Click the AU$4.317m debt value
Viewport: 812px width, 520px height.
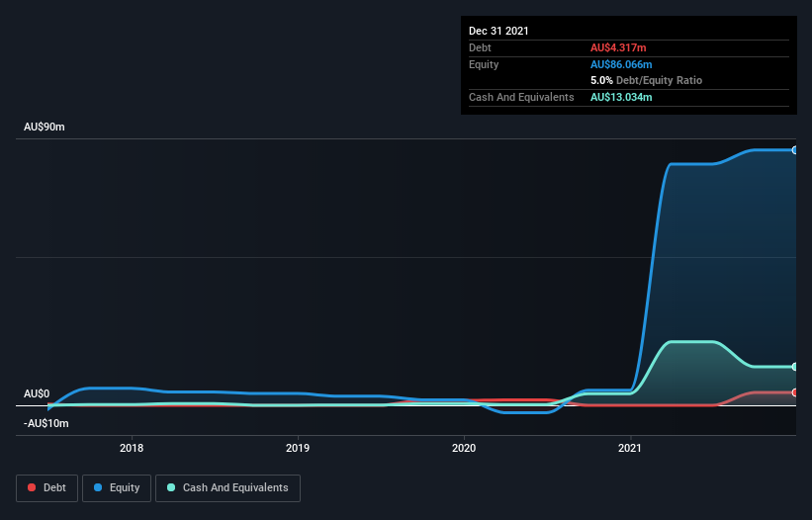tap(618, 47)
